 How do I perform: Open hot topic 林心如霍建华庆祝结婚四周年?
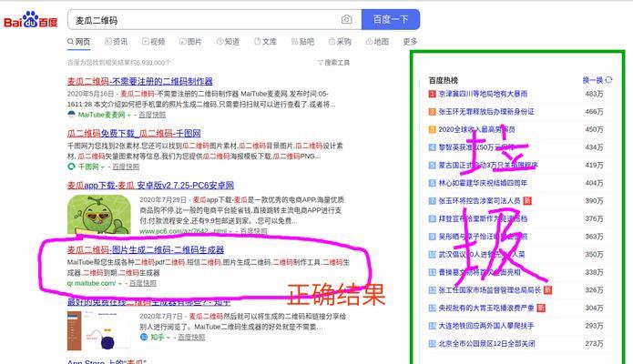point(483,183)
